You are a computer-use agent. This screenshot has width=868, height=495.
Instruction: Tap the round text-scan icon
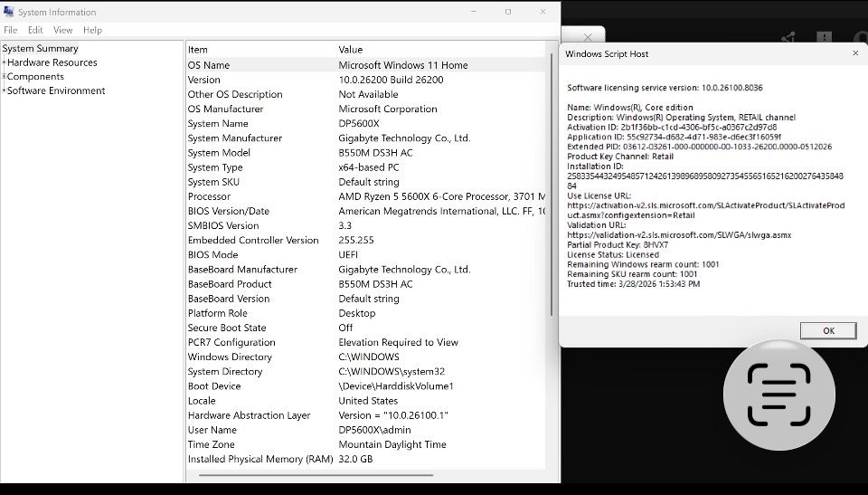pos(779,395)
